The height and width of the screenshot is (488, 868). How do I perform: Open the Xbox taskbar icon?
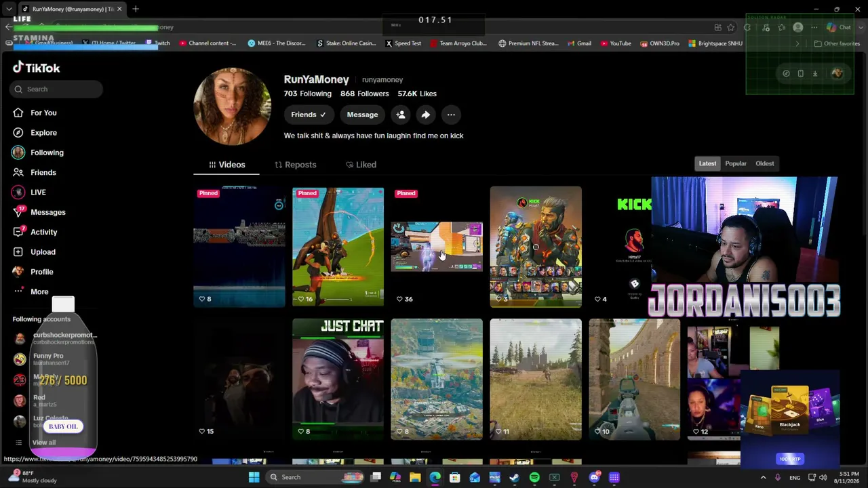coord(554,477)
